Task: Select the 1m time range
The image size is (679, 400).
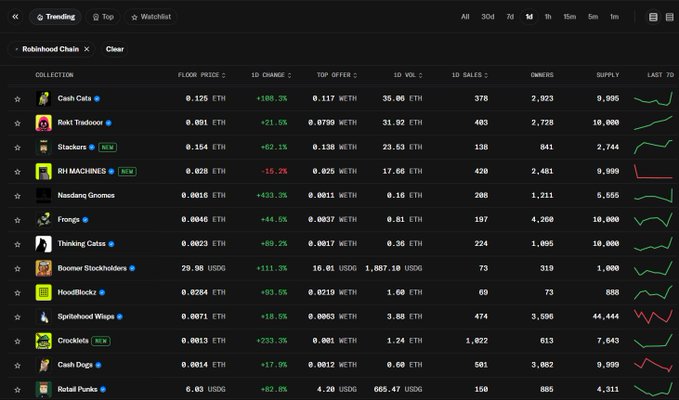Action: point(614,17)
